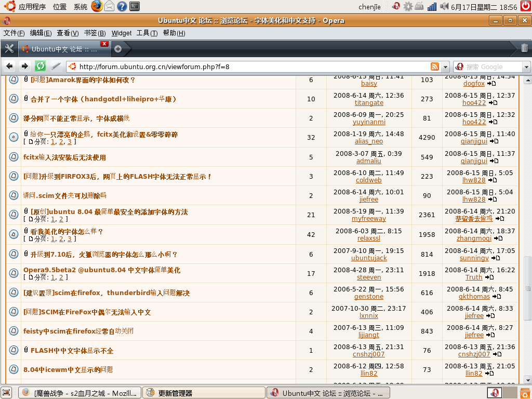Open the volume speaker tray icon
This screenshot has height=399, width=532.
pyautogui.click(x=444, y=6)
